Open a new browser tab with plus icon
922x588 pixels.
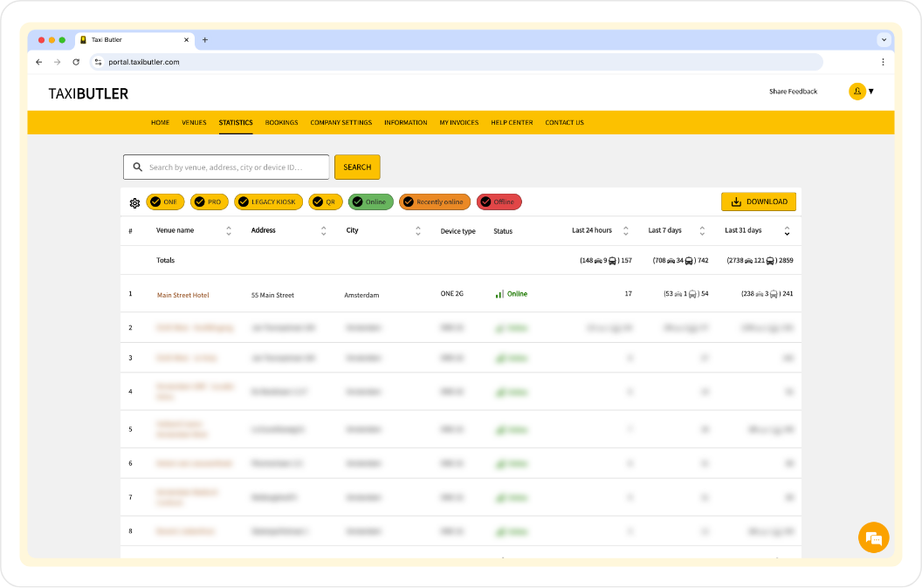click(205, 40)
